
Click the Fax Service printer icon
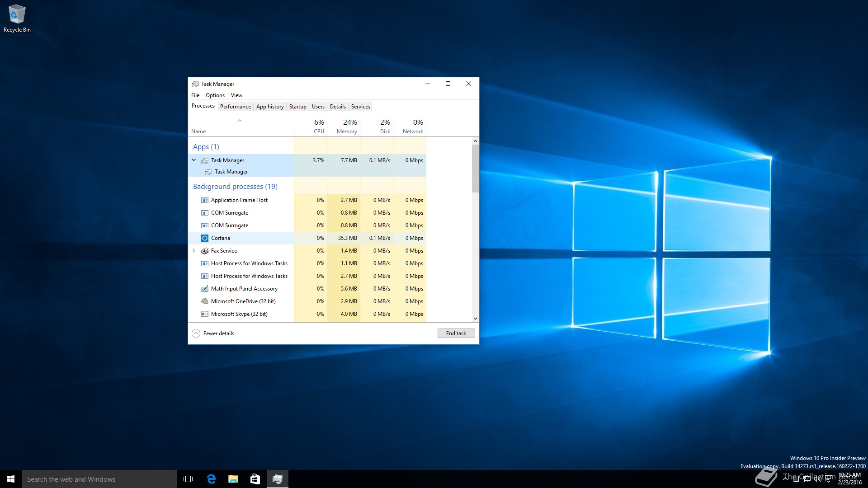click(205, 251)
